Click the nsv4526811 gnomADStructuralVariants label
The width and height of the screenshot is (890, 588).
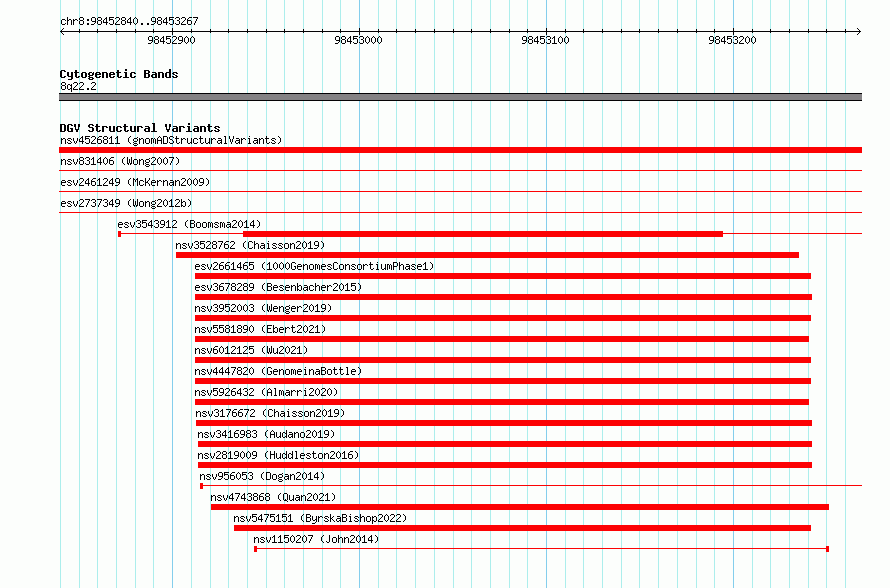pos(171,140)
